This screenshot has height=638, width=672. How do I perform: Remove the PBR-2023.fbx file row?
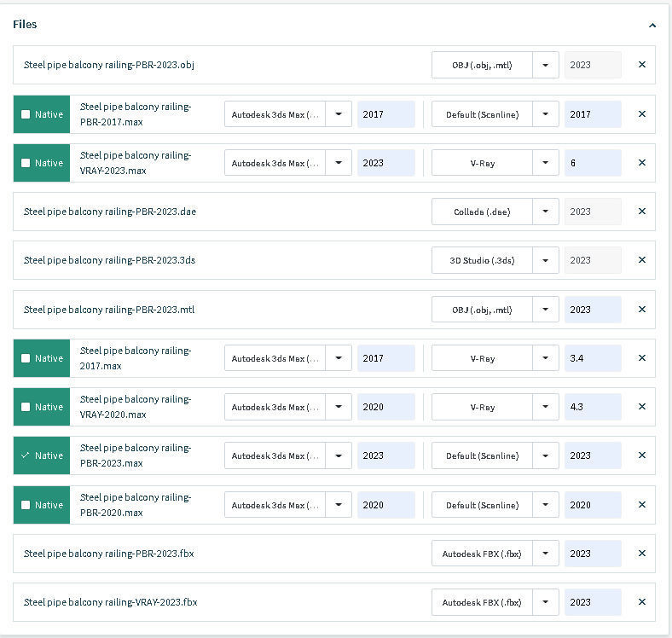642,554
